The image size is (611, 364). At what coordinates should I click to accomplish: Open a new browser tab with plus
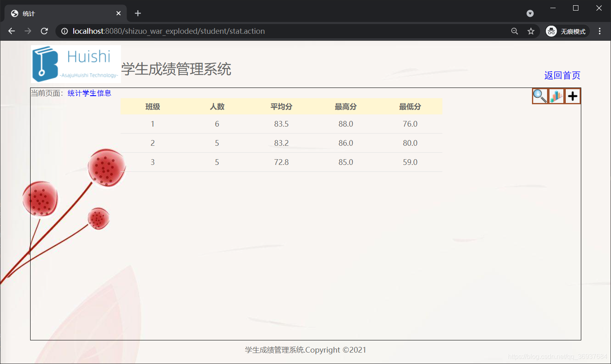click(138, 13)
